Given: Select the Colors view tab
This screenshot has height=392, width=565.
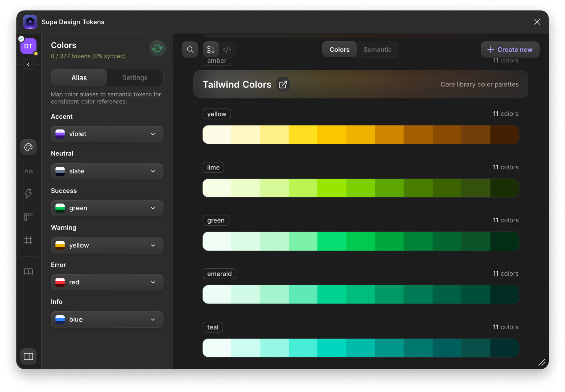Looking at the screenshot, I should [x=339, y=50].
